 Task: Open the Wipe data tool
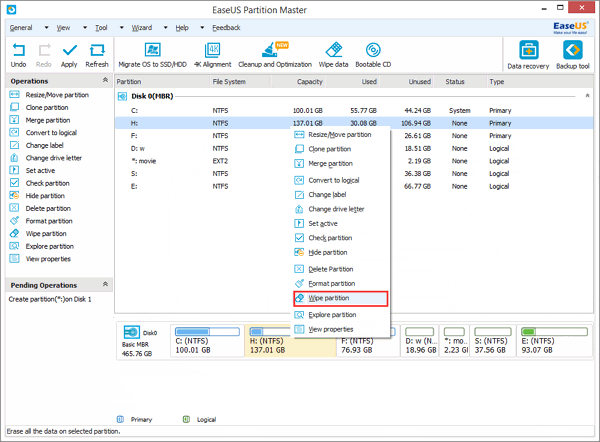[x=333, y=55]
